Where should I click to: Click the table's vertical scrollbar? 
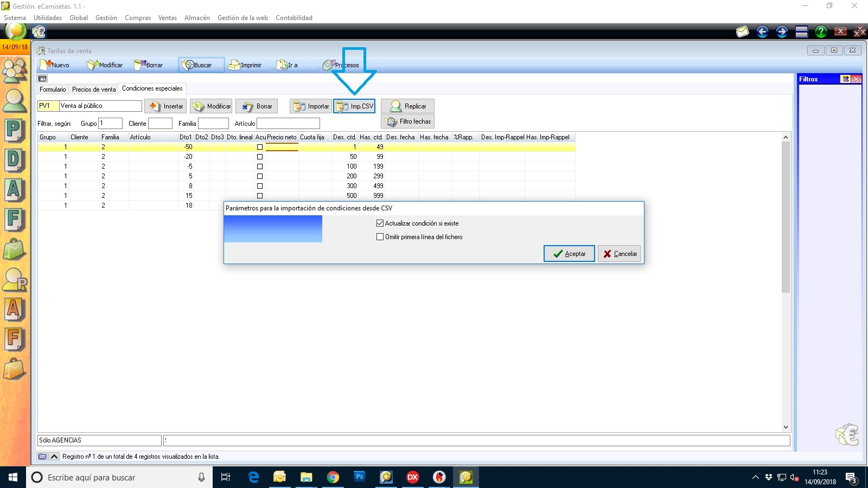(x=786, y=282)
